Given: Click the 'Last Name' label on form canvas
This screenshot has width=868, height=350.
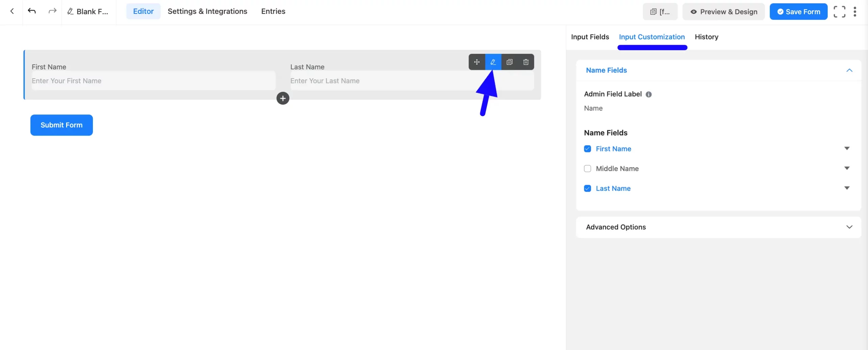Looking at the screenshot, I should (x=307, y=67).
